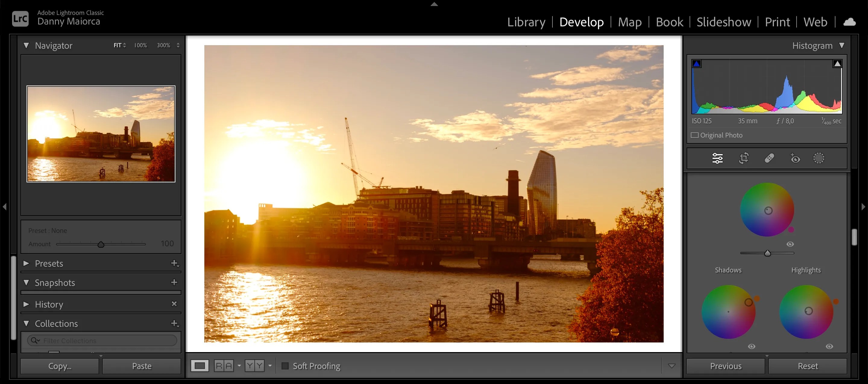Select the Red Eye Correction tool

pyautogui.click(x=795, y=158)
